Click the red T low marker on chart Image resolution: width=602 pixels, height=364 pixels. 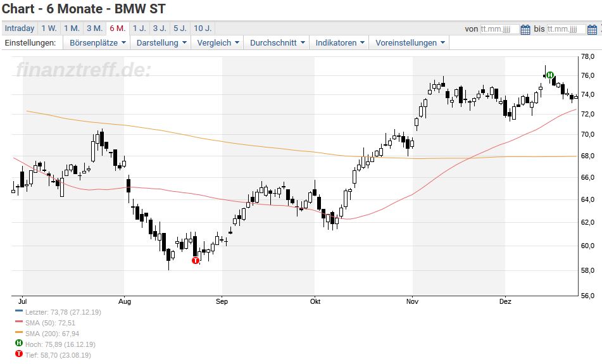[196, 261]
